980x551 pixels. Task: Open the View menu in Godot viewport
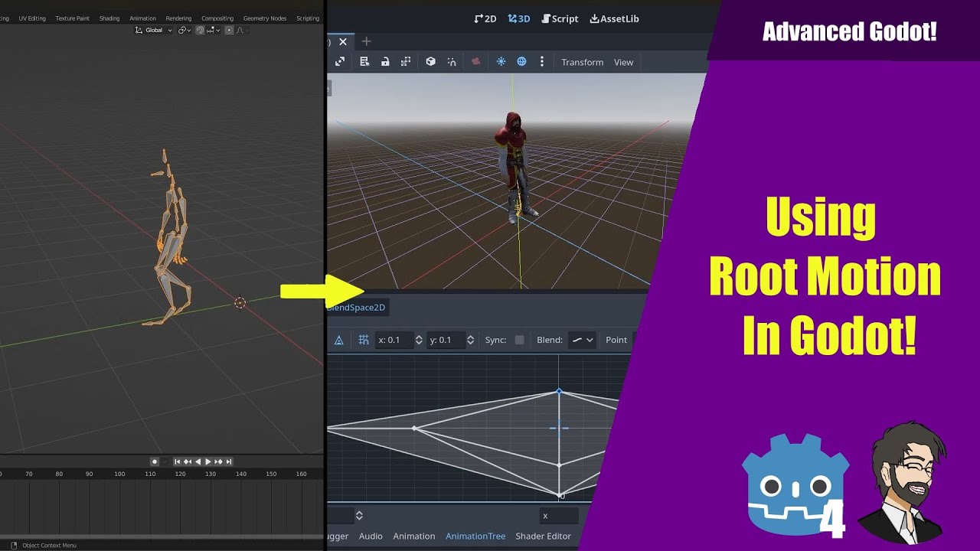(623, 62)
